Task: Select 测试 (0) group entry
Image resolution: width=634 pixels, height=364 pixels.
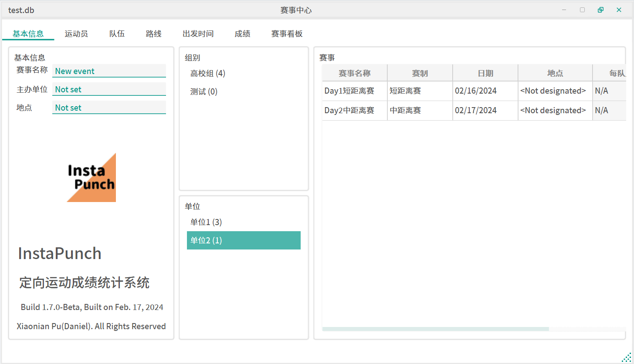Action: point(204,92)
